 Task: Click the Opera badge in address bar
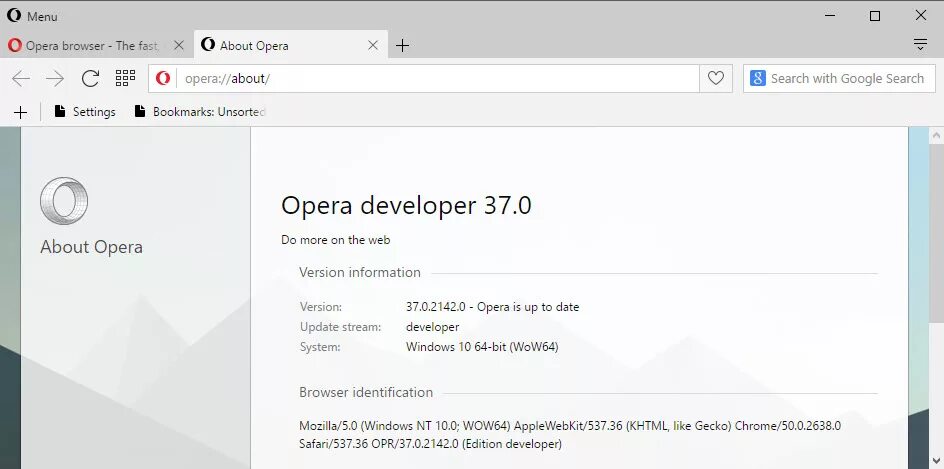click(163, 78)
